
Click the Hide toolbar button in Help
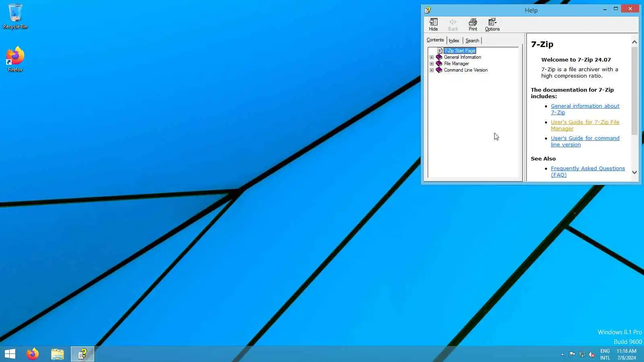click(433, 25)
